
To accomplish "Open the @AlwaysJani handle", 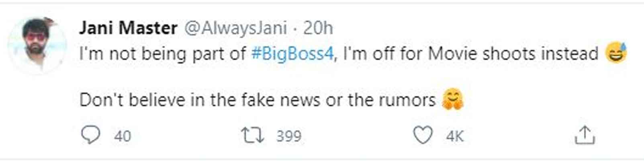I will [x=235, y=28].
